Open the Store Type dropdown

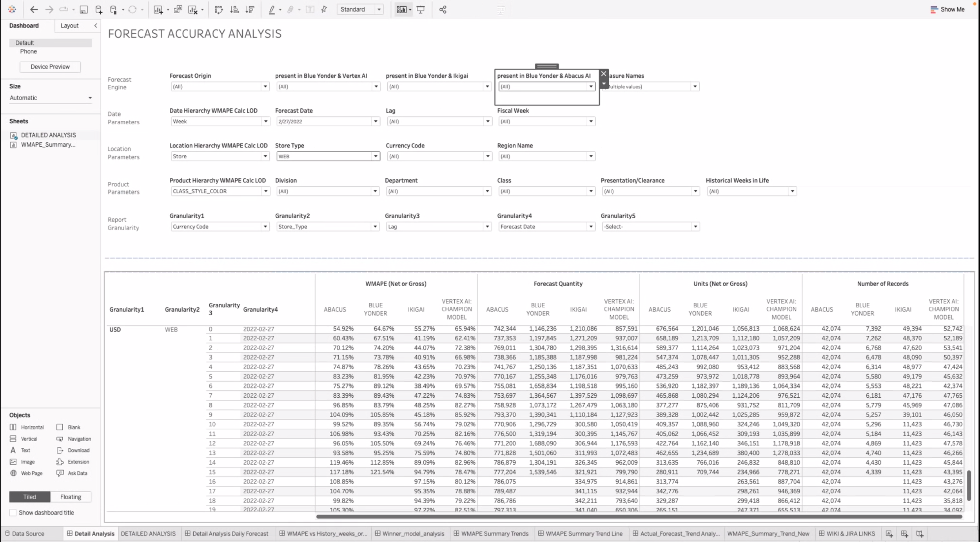click(375, 156)
